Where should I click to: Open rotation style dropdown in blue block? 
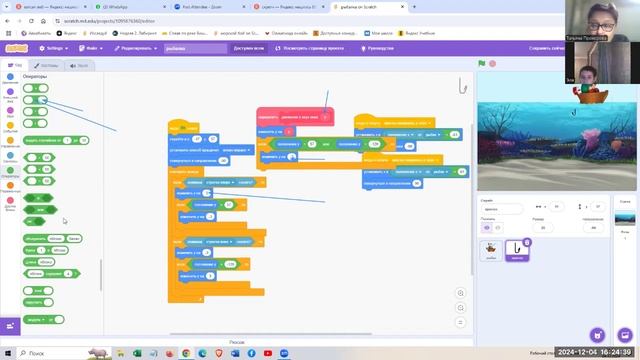(x=236, y=150)
